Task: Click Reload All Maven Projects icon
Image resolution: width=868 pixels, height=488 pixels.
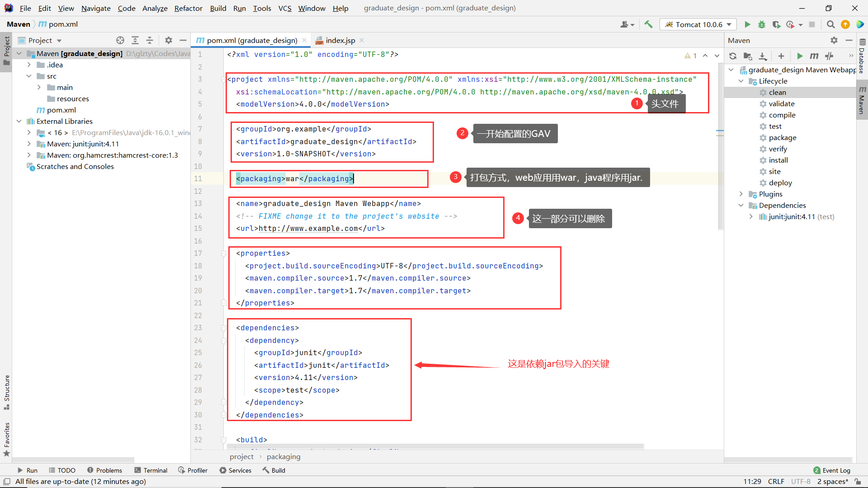Action: (733, 56)
